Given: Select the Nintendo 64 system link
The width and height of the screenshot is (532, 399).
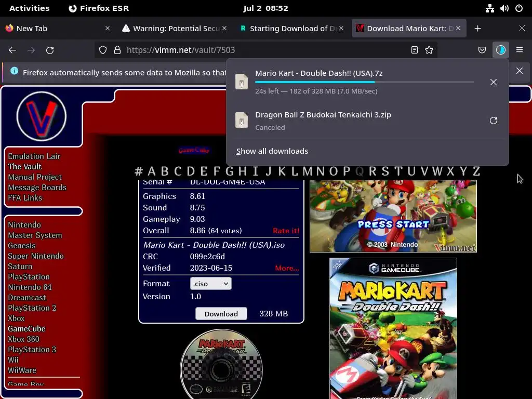Looking at the screenshot, I should (30, 287).
